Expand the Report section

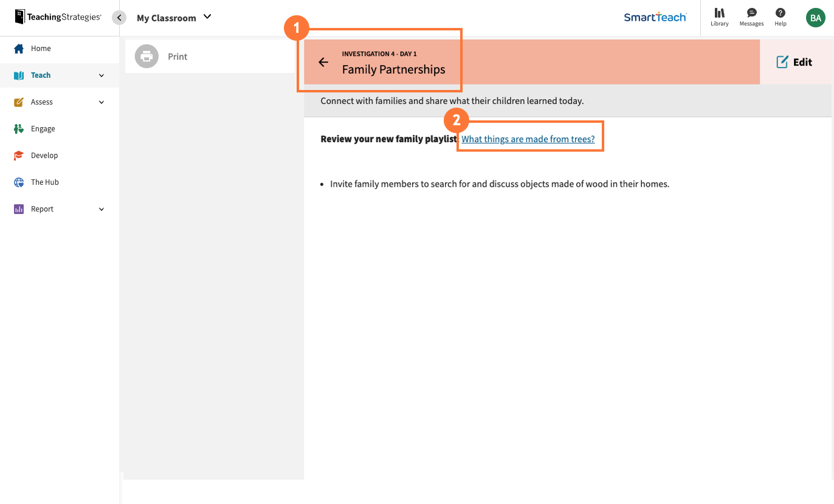[101, 209]
